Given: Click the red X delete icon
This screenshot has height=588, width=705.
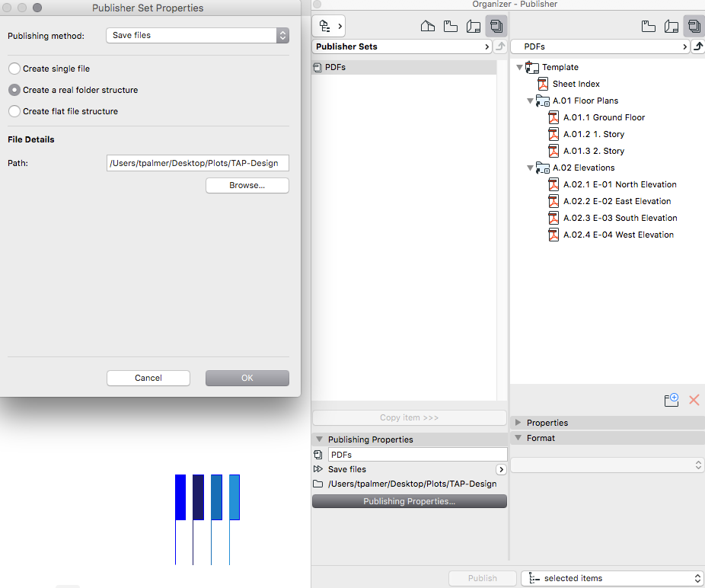Looking at the screenshot, I should pyautogui.click(x=694, y=399).
